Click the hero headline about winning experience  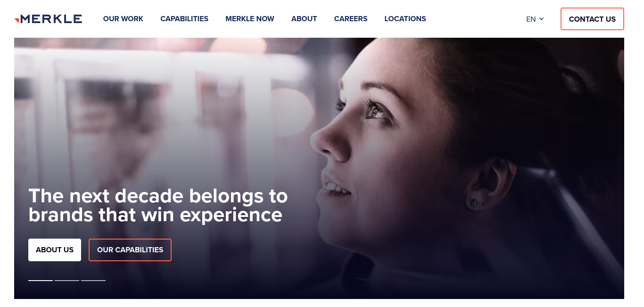(x=158, y=205)
